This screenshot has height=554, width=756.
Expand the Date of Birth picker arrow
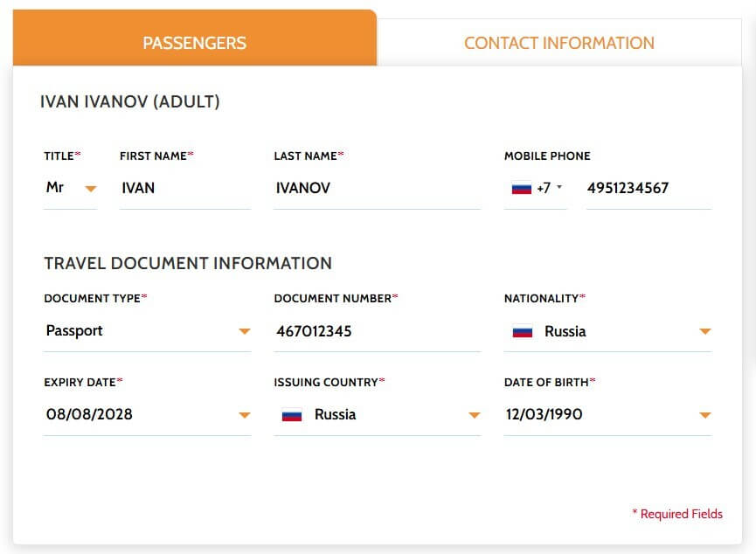pos(705,415)
